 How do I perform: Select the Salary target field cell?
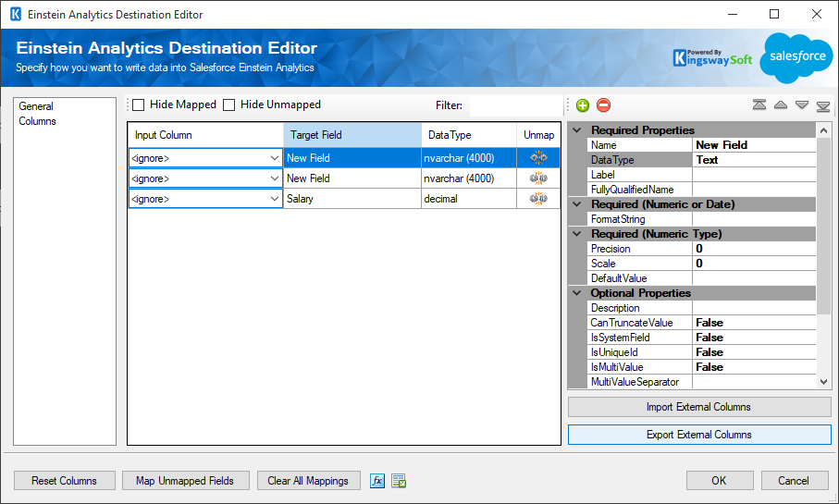(x=352, y=199)
